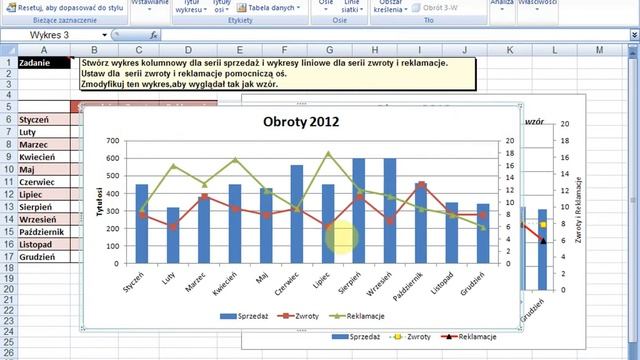This screenshot has width=640, height=360.
Task: Click the chart title Obroty 2012
Action: coord(301,122)
